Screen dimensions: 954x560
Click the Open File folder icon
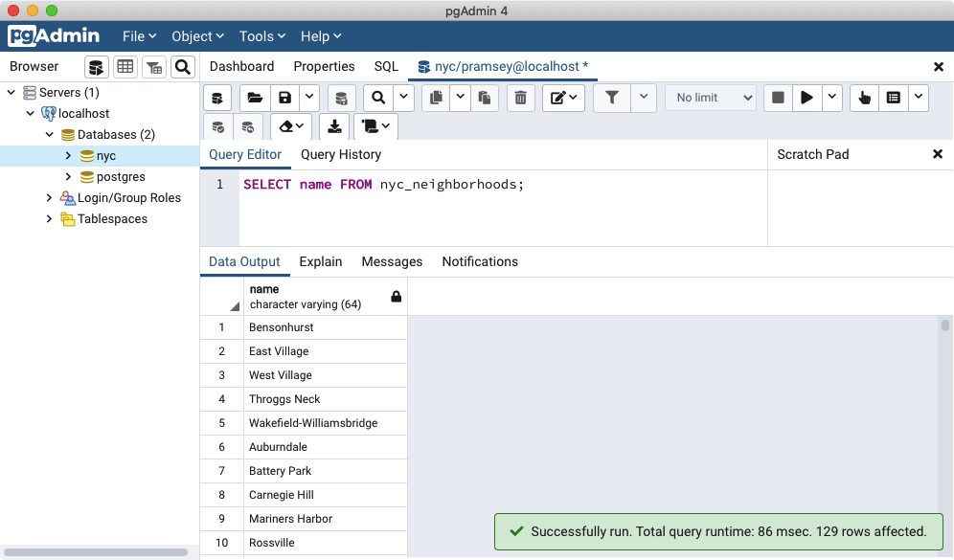(255, 98)
